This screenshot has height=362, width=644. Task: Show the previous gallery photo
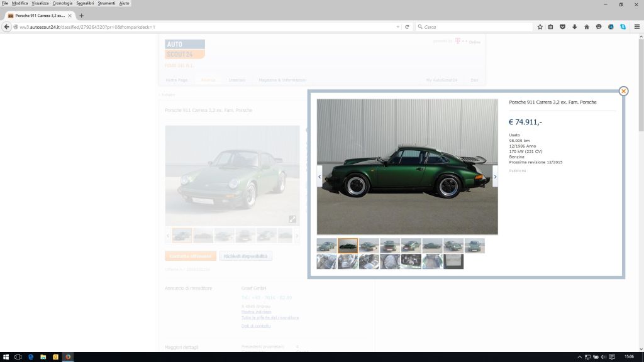[319, 177]
